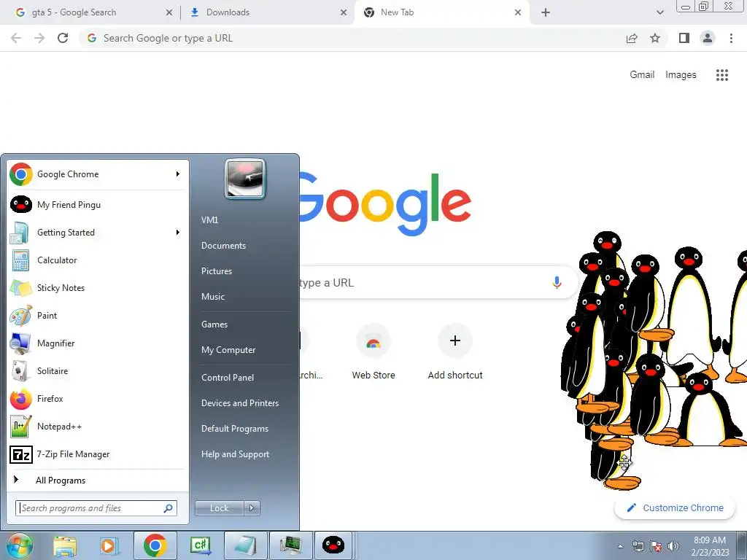Open the system monitor taskbar icon
The image size is (747, 560).
(x=290, y=545)
